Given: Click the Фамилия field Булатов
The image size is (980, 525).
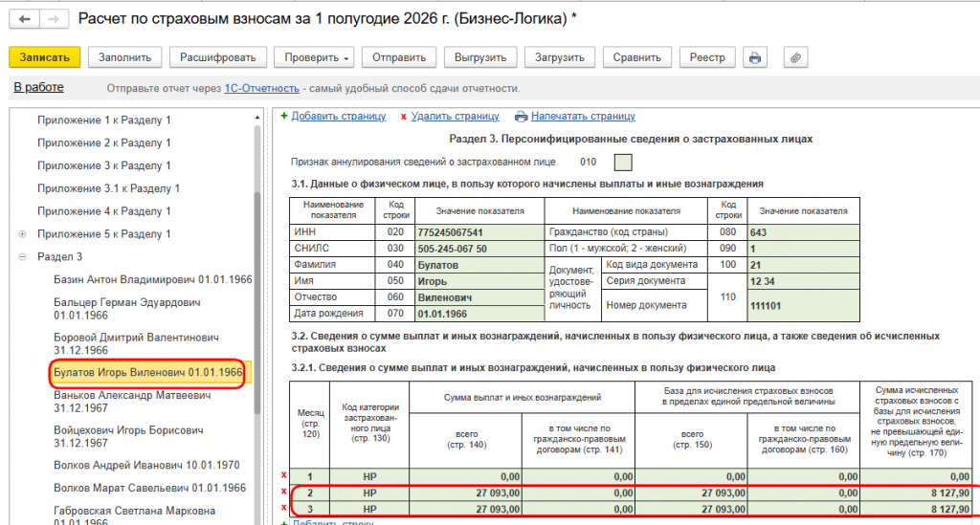Looking at the screenshot, I should click(x=480, y=265).
